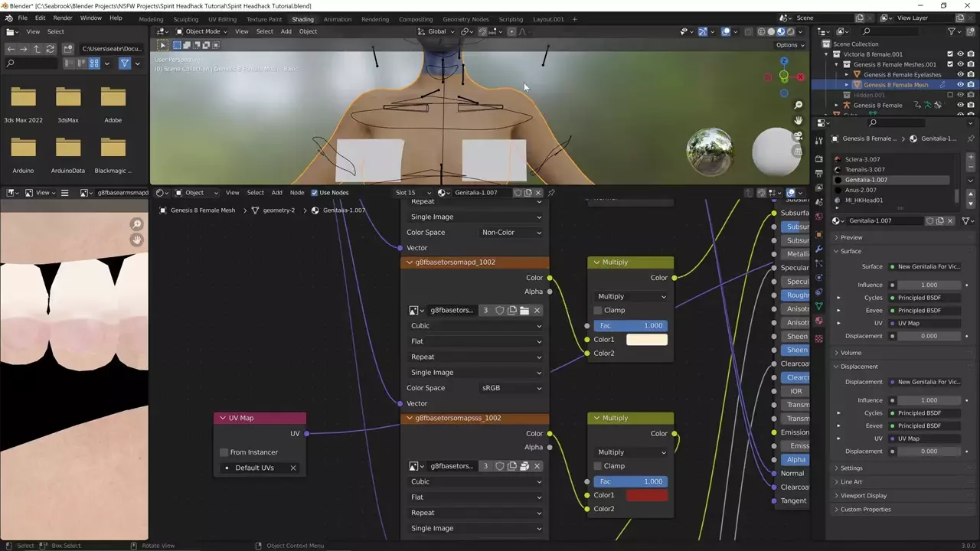Click the zoom magnifier in 3D viewport
Viewport: 980px width, 551px height.
(798, 105)
